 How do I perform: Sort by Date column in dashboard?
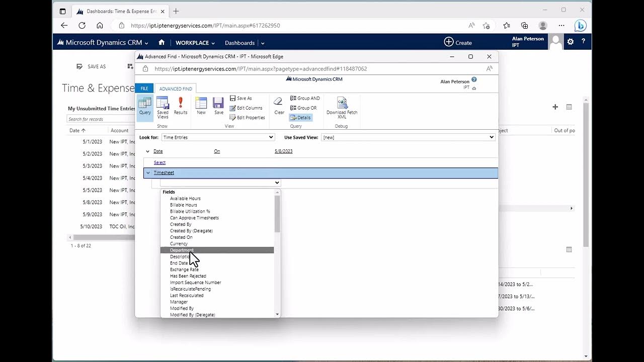click(x=77, y=130)
